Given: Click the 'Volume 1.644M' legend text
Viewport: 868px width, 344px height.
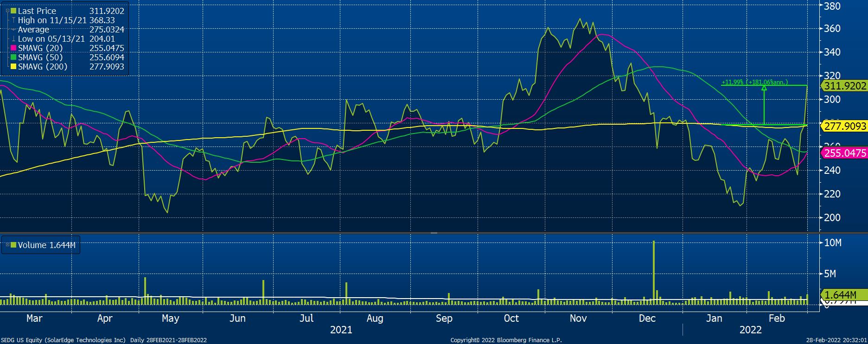Looking at the screenshot, I should pos(47,245).
